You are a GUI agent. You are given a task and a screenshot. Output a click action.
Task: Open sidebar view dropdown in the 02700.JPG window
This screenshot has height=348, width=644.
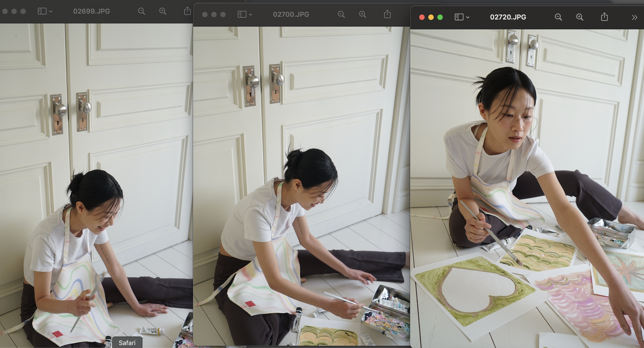coord(251,15)
